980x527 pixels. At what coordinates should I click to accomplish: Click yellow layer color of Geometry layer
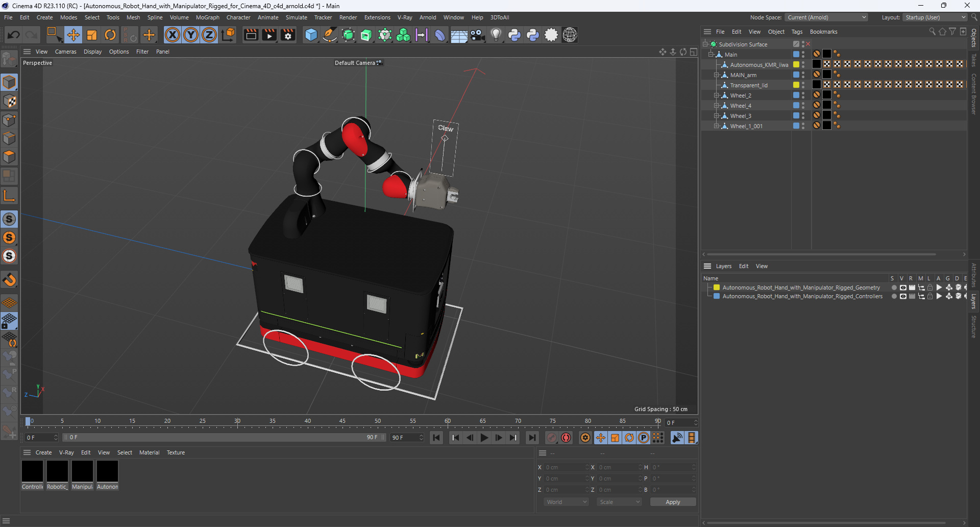[x=717, y=288]
